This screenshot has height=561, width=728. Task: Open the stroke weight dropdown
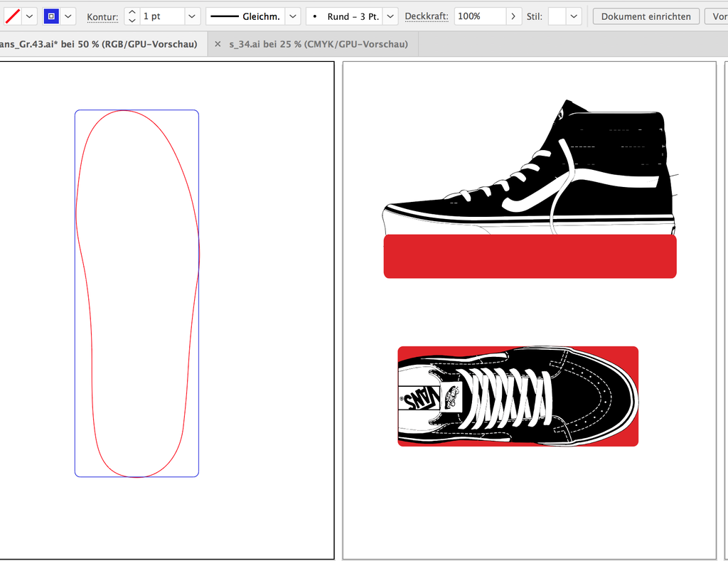(192, 16)
